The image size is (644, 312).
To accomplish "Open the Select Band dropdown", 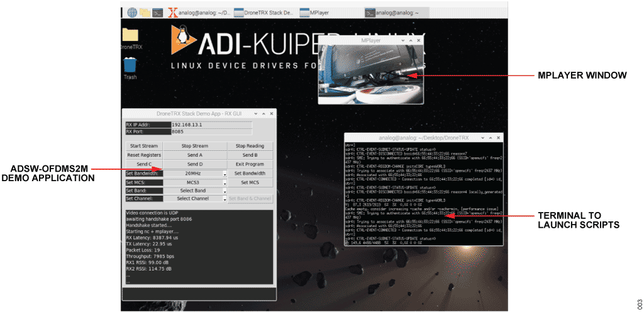I will [x=196, y=191].
